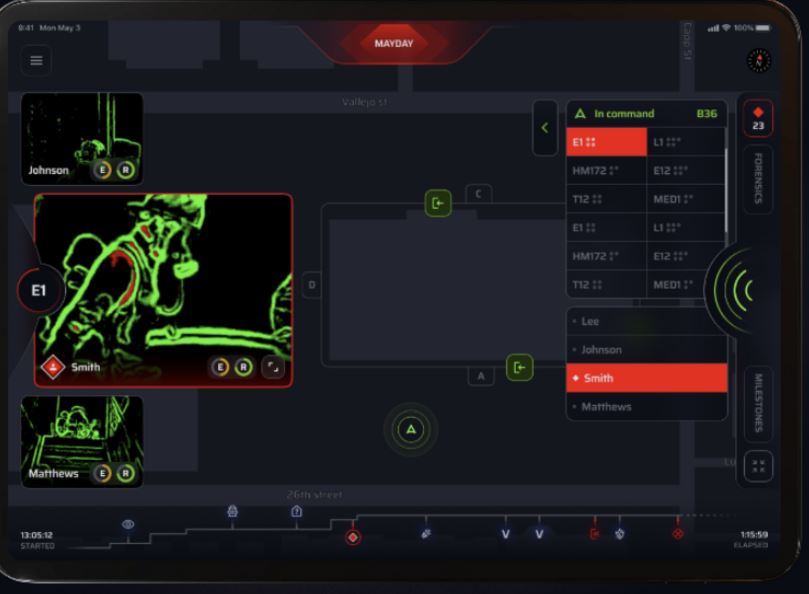Select the exit door marker near side C
Image resolution: width=809 pixels, height=594 pixels.
click(438, 203)
